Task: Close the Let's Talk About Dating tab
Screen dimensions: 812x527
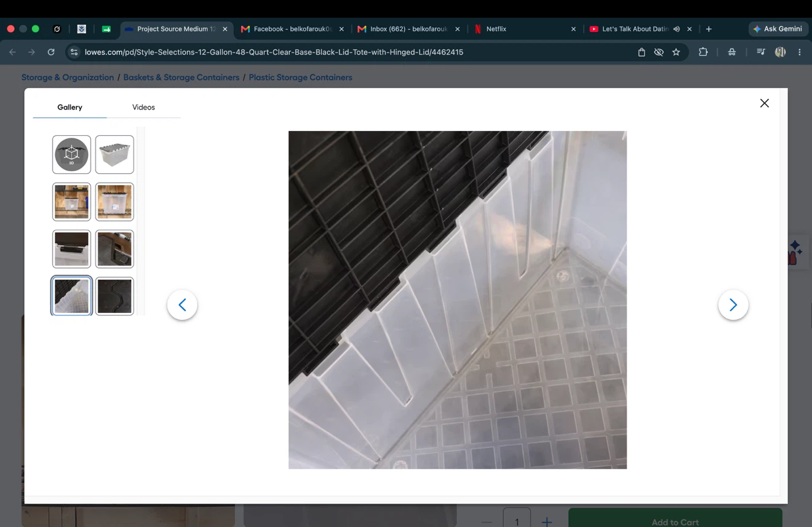Action: (x=690, y=29)
